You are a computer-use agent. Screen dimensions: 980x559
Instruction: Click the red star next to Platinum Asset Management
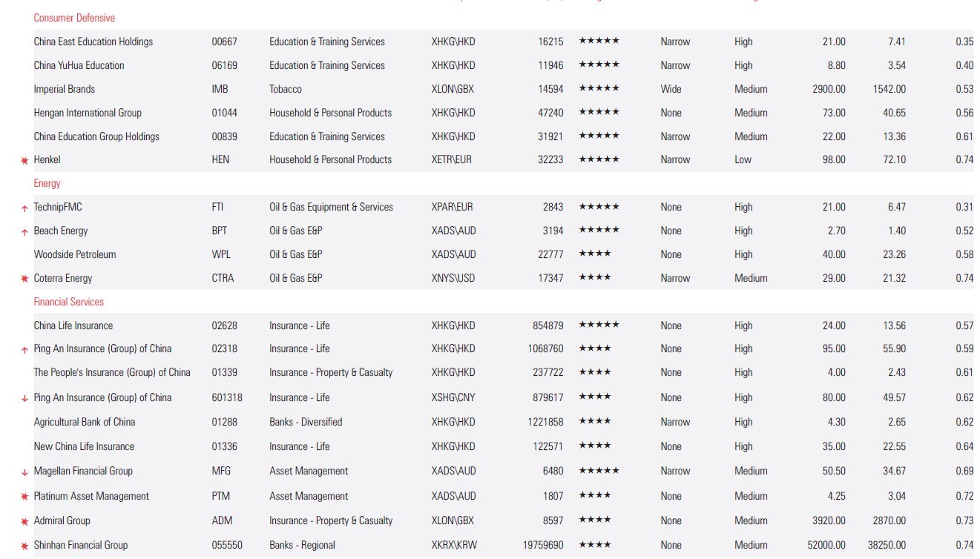click(x=24, y=497)
